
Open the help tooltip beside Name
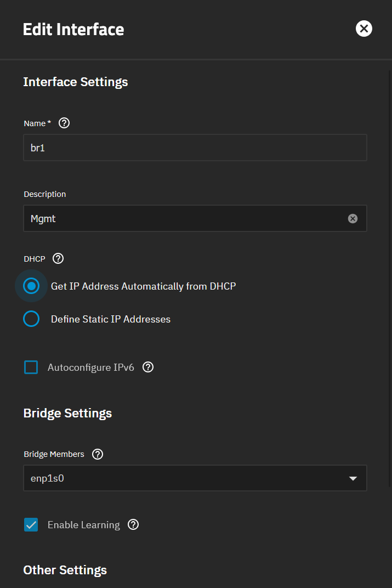(x=64, y=123)
